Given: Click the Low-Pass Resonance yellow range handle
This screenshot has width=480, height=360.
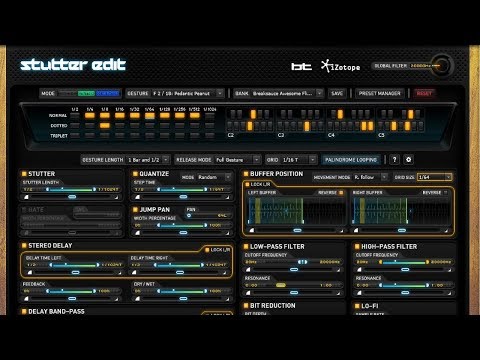Looking at the screenshot, I should coord(281,285).
